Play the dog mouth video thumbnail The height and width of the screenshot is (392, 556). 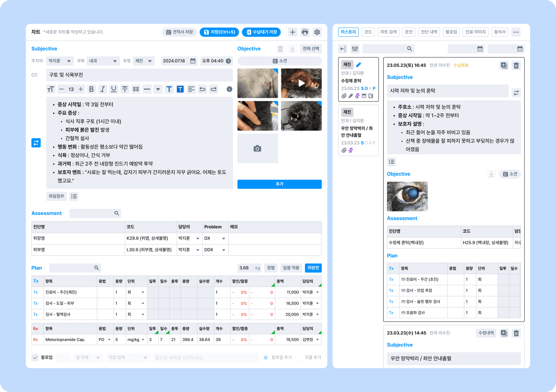point(301,83)
